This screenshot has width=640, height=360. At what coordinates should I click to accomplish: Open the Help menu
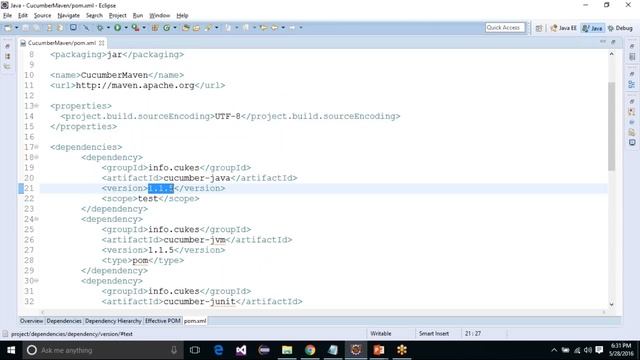[182, 16]
